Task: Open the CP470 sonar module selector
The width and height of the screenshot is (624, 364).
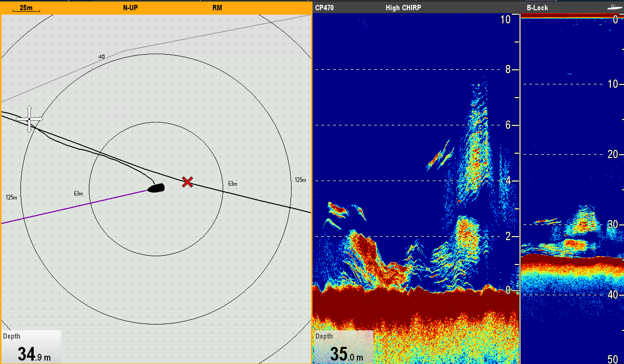Action: 324,8
